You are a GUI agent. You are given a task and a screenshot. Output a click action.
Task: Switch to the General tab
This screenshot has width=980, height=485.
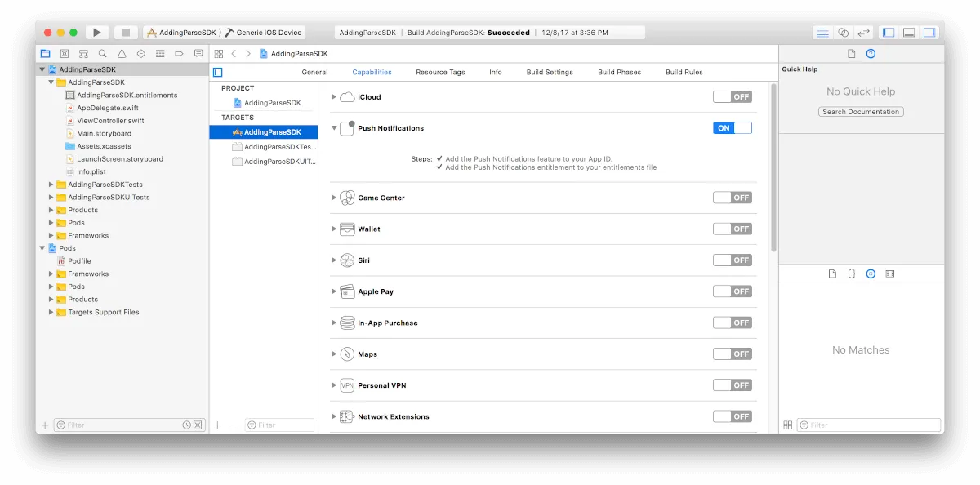point(314,72)
